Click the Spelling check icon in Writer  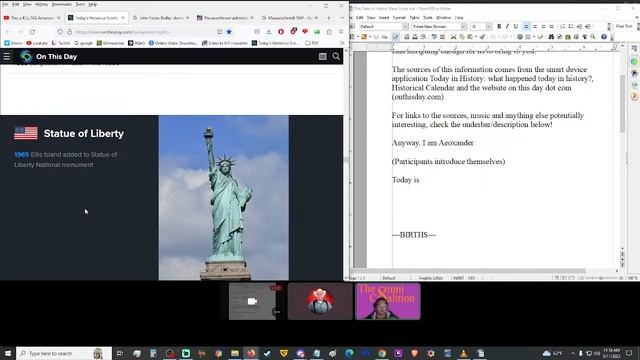pyautogui.click(x=434, y=37)
